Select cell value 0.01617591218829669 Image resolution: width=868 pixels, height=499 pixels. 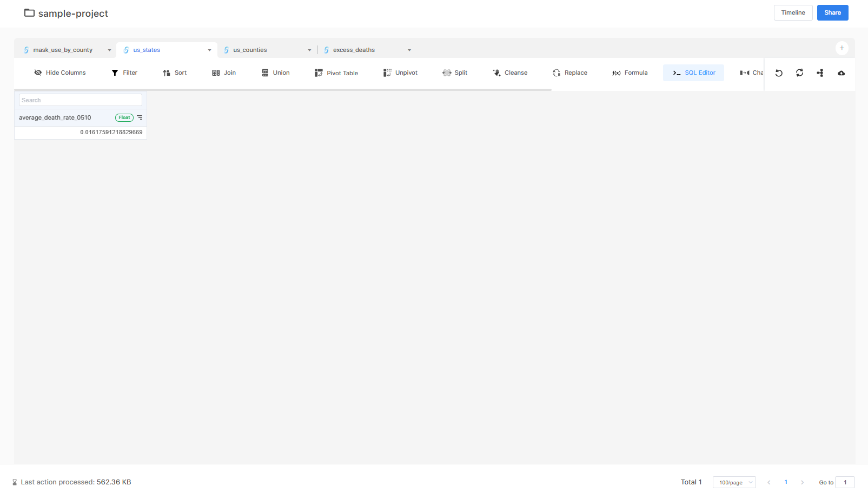[x=81, y=132]
